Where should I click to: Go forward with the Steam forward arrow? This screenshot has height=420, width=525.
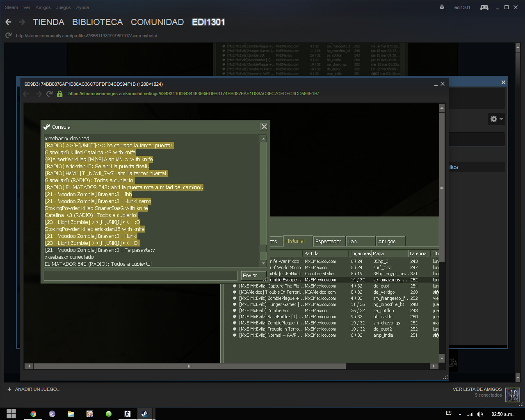pyautogui.click(x=22, y=22)
